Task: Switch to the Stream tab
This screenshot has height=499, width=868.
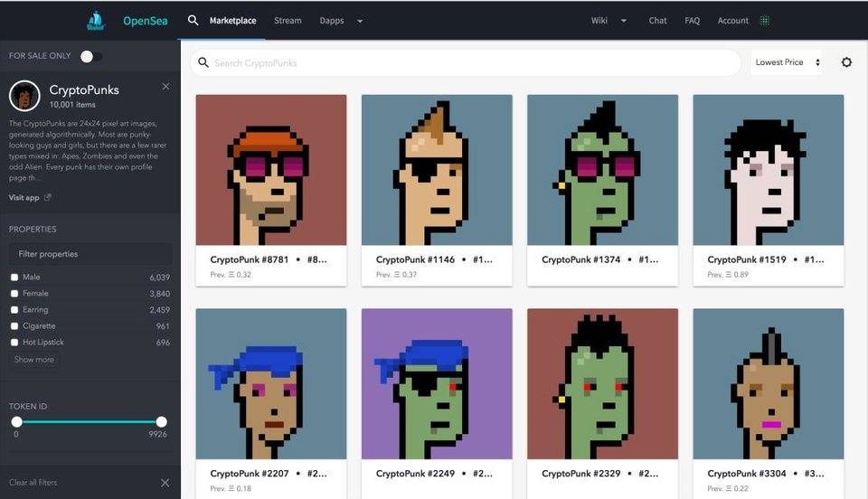Action: [288, 21]
